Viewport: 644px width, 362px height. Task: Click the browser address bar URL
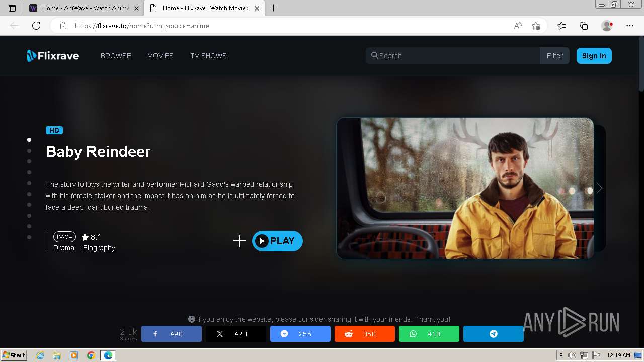point(142,26)
